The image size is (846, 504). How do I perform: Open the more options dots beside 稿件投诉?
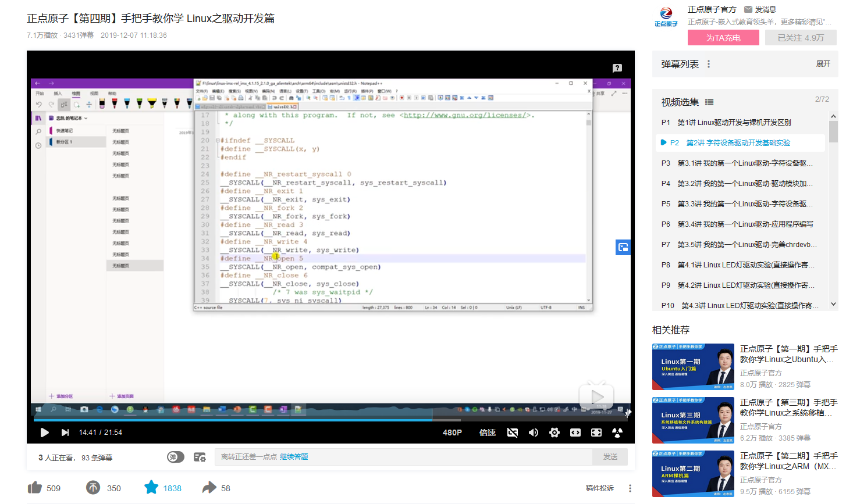(x=630, y=488)
